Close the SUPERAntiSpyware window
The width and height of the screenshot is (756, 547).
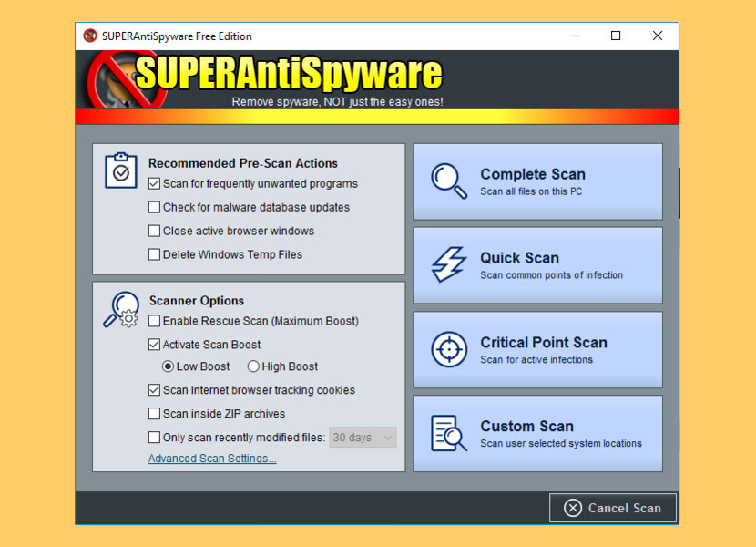[x=657, y=36]
